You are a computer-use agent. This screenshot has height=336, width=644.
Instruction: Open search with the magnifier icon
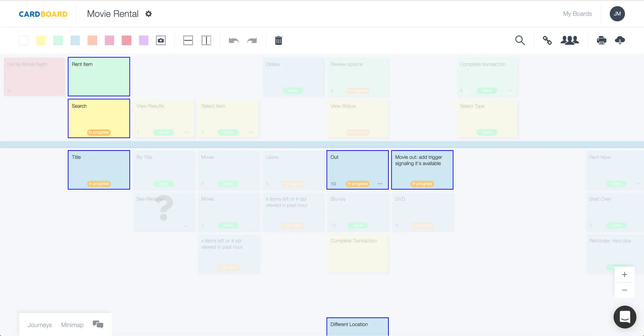(x=520, y=40)
